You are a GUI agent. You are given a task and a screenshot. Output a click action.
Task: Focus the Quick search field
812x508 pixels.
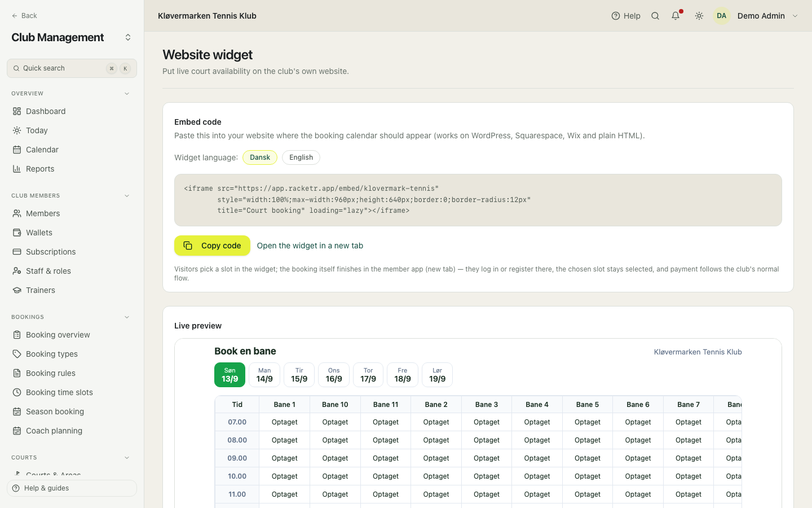click(72, 68)
